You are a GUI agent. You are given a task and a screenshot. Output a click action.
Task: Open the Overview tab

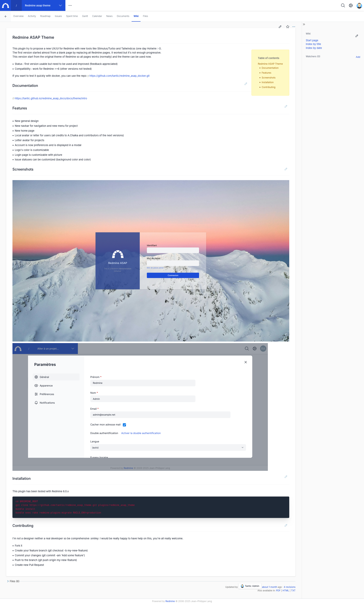click(x=18, y=16)
